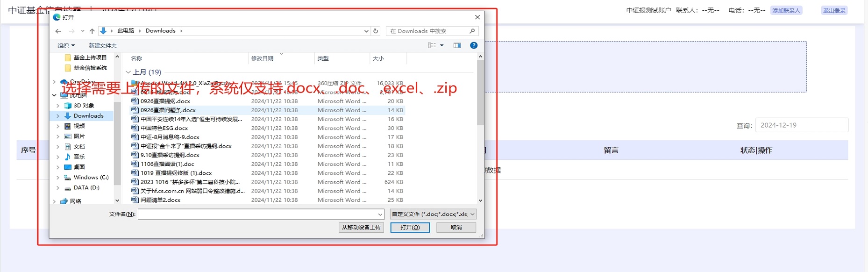Expand the address bar history dropdown

click(x=366, y=31)
